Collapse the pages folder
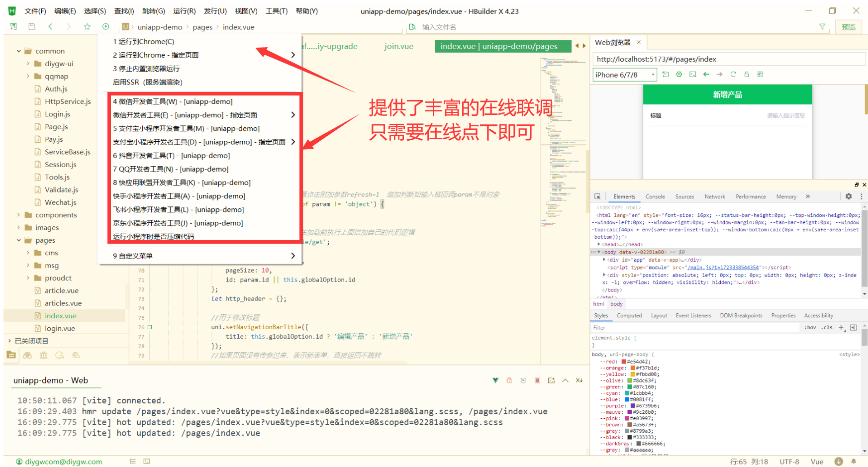Viewport: 868px width, 467px height. click(x=19, y=240)
